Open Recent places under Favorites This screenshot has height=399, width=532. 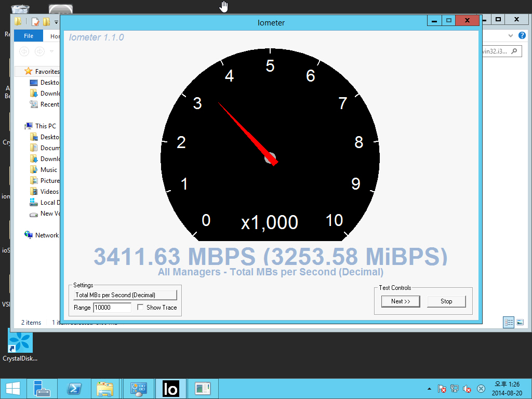[x=45, y=104]
